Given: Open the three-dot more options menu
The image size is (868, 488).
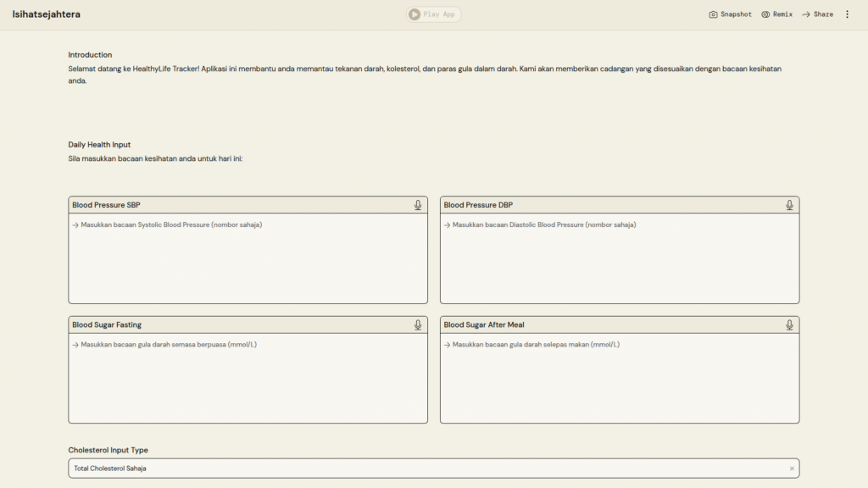Looking at the screenshot, I should click(x=847, y=14).
